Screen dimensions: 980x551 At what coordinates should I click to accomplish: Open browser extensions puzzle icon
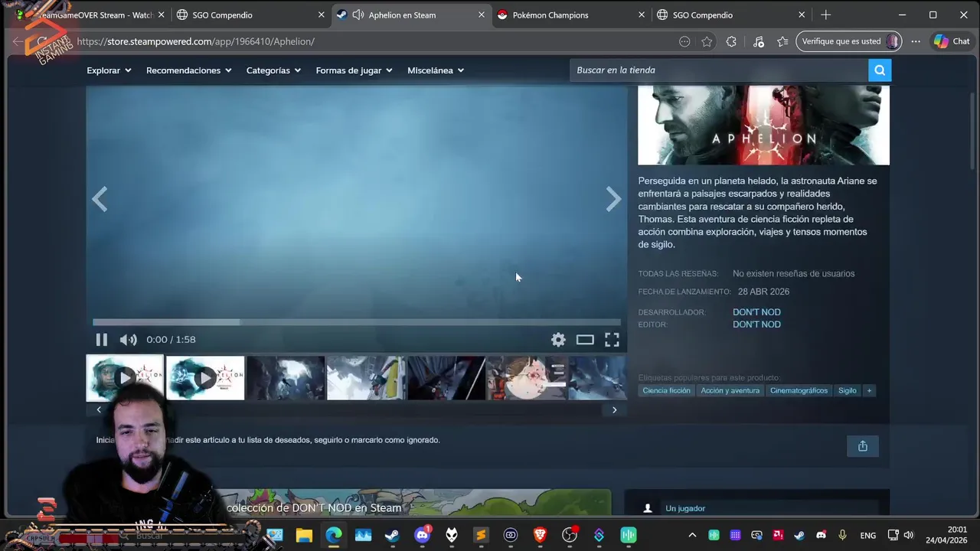[x=731, y=41]
